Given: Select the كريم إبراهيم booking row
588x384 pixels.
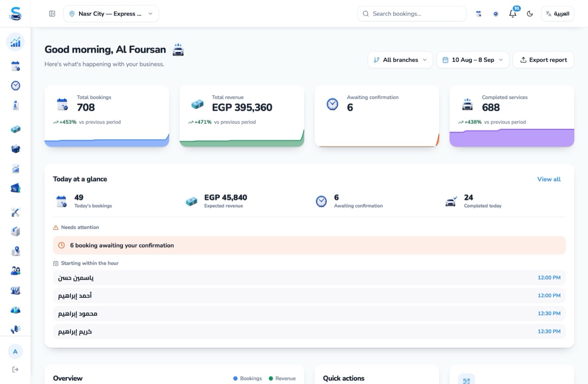Looking at the screenshot, I should click(309, 331).
